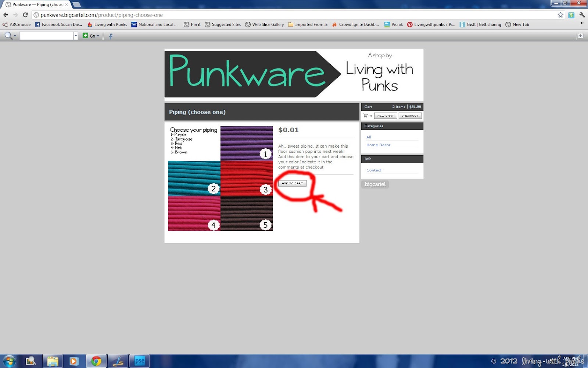Switch to the Punkware Piping browser tab
The width and height of the screenshot is (588, 368).
tap(37, 5)
